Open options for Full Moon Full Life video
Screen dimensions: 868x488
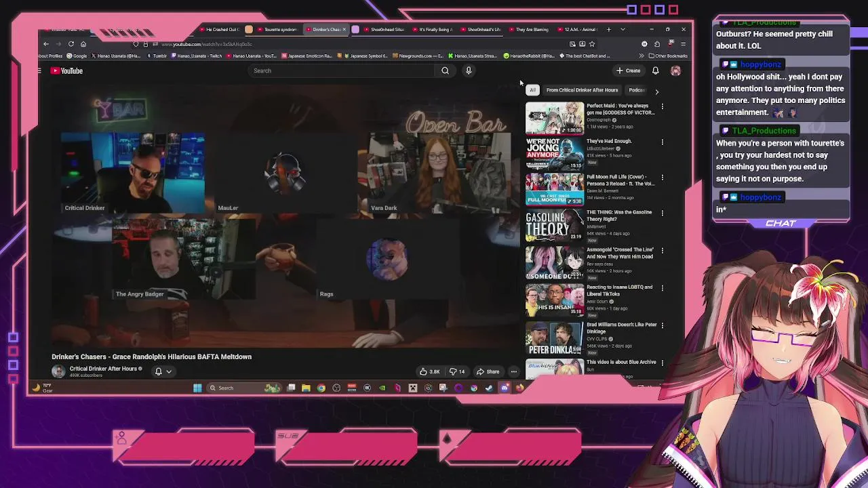click(x=663, y=178)
